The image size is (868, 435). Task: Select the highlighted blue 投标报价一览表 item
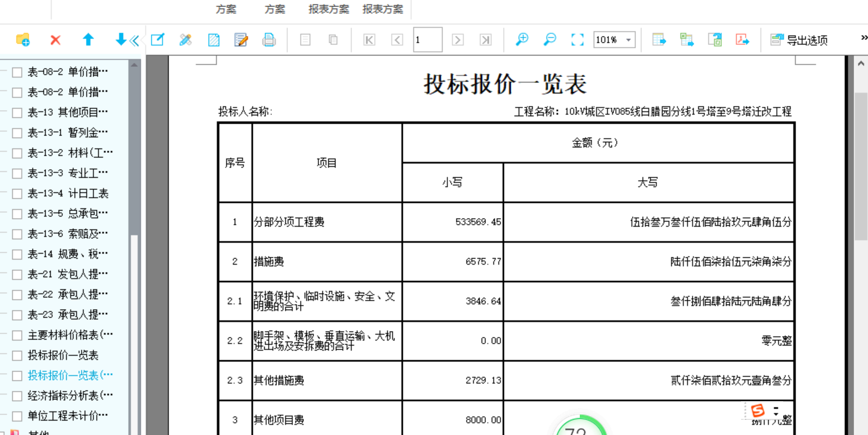click(70, 375)
